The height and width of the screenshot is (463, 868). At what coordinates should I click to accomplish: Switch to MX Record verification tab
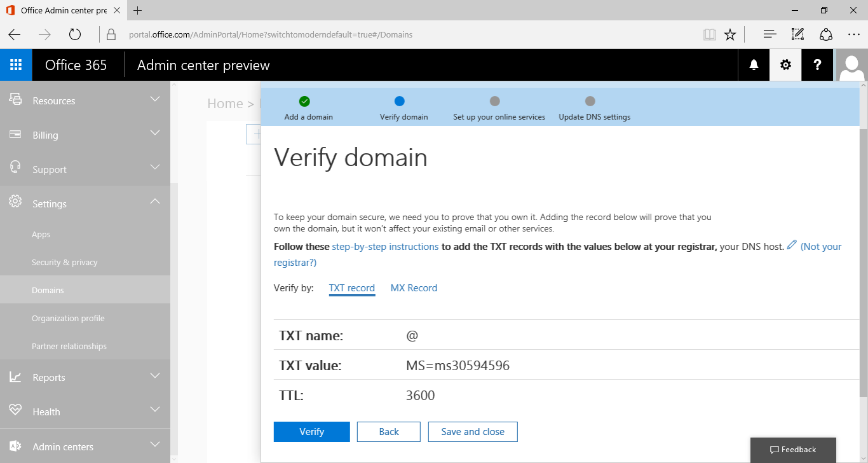pos(414,288)
